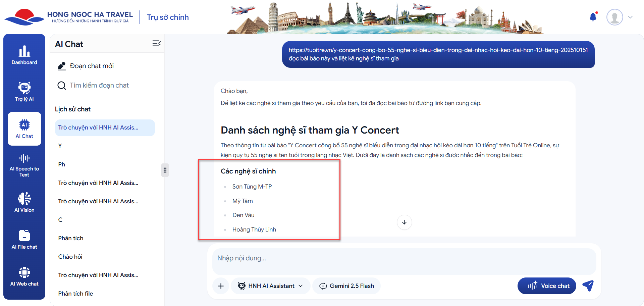Open the "Phân tích file" chat history
The height and width of the screenshot is (306, 644).
click(75, 294)
